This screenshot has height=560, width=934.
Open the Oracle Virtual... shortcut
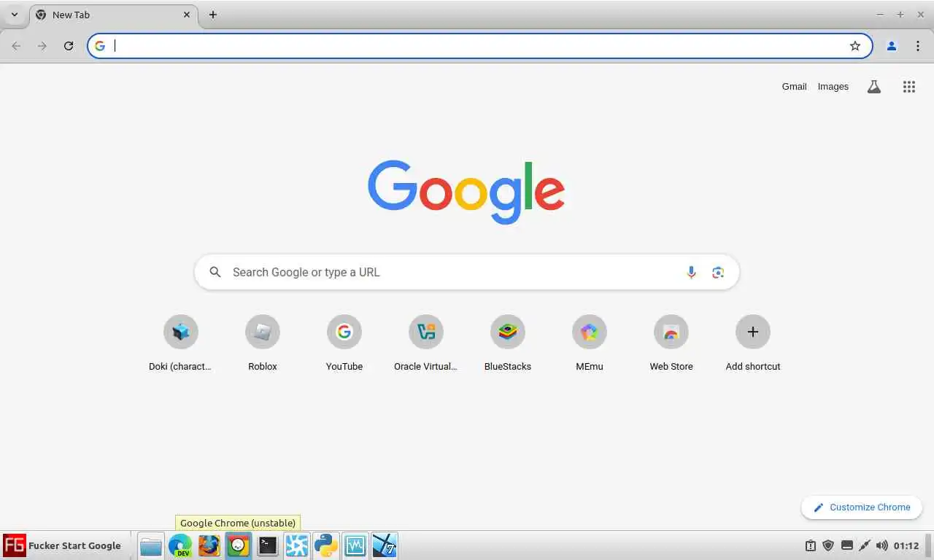coord(426,343)
